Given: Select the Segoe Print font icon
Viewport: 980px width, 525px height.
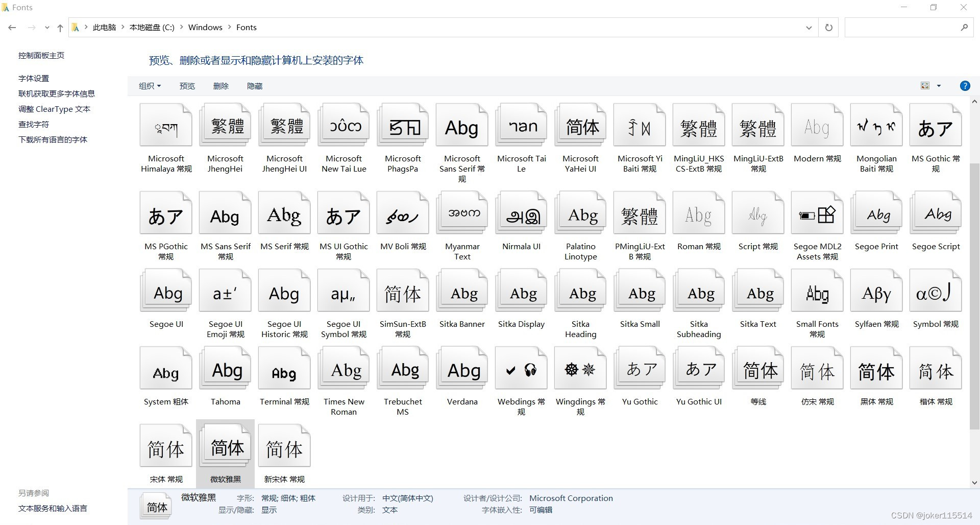Looking at the screenshot, I should coord(876,213).
